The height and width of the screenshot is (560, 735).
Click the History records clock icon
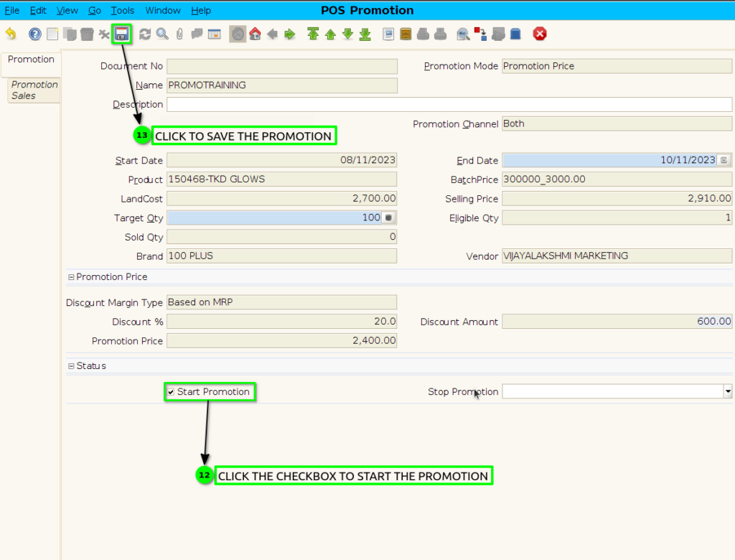(x=238, y=34)
